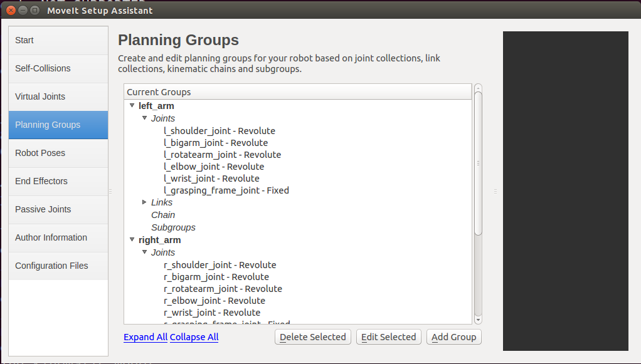
Task: Select the Subgroups item under left_arm
Action: [173, 227]
